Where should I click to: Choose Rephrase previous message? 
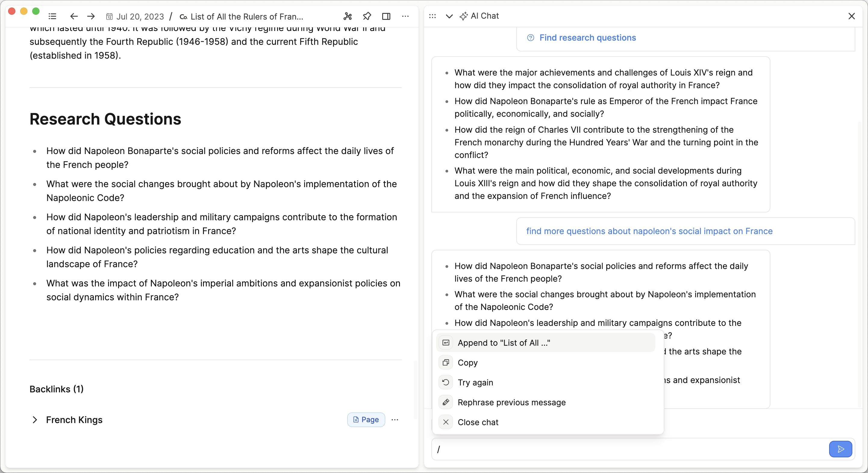click(511, 402)
